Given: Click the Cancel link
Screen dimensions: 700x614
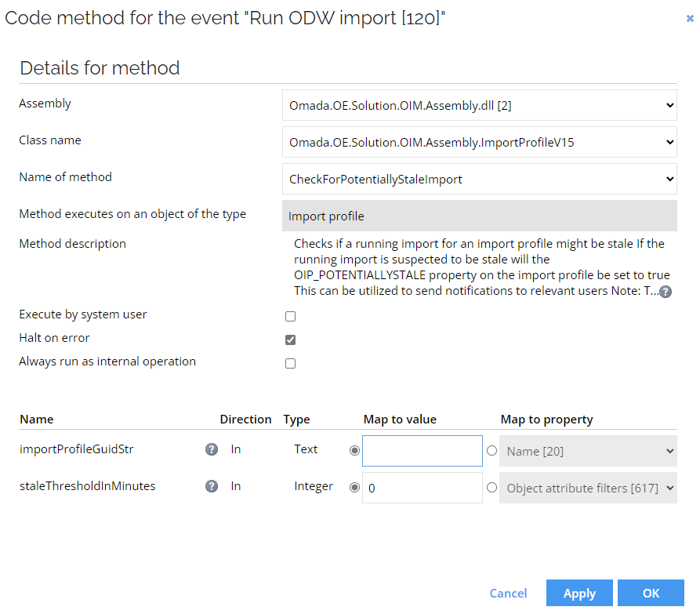Looking at the screenshot, I should (x=508, y=593).
